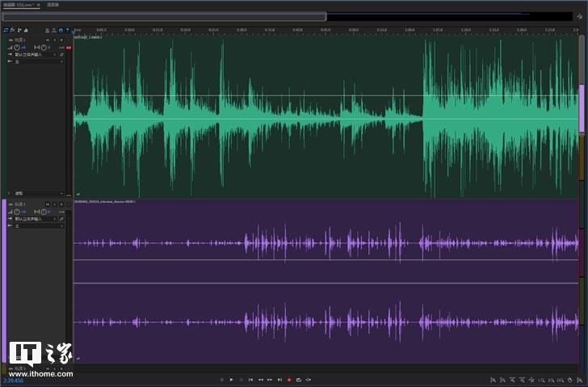Solo track 1 with S button

coord(55,40)
